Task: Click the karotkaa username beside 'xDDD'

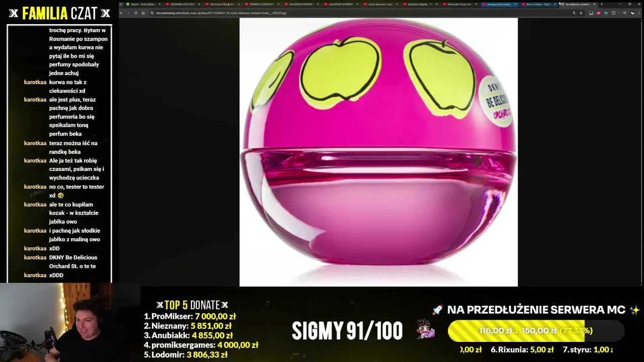Action: coord(35,275)
